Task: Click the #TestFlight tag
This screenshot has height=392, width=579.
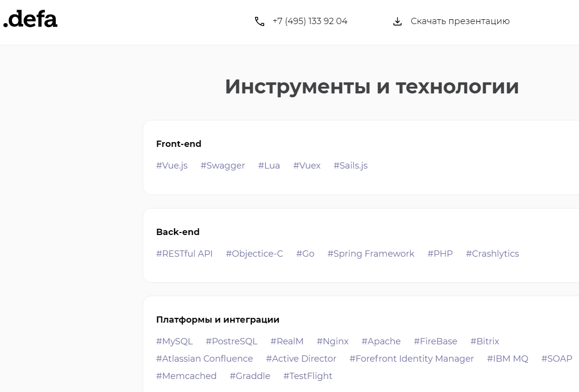Action: [308, 376]
